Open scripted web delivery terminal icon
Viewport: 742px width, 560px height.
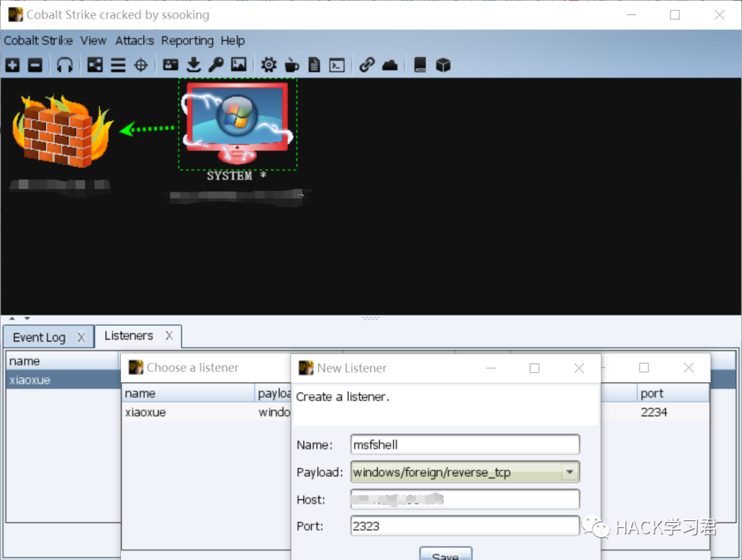(337, 65)
